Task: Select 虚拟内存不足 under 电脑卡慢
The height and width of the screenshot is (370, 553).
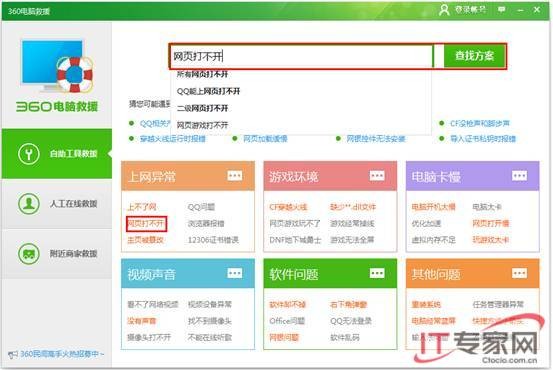Action: (433, 240)
